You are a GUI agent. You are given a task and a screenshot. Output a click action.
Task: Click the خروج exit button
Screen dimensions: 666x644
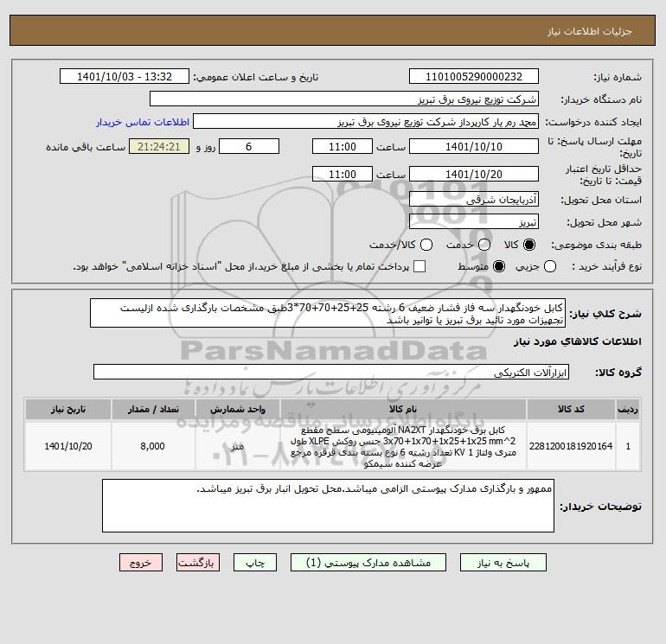[x=141, y=563]
